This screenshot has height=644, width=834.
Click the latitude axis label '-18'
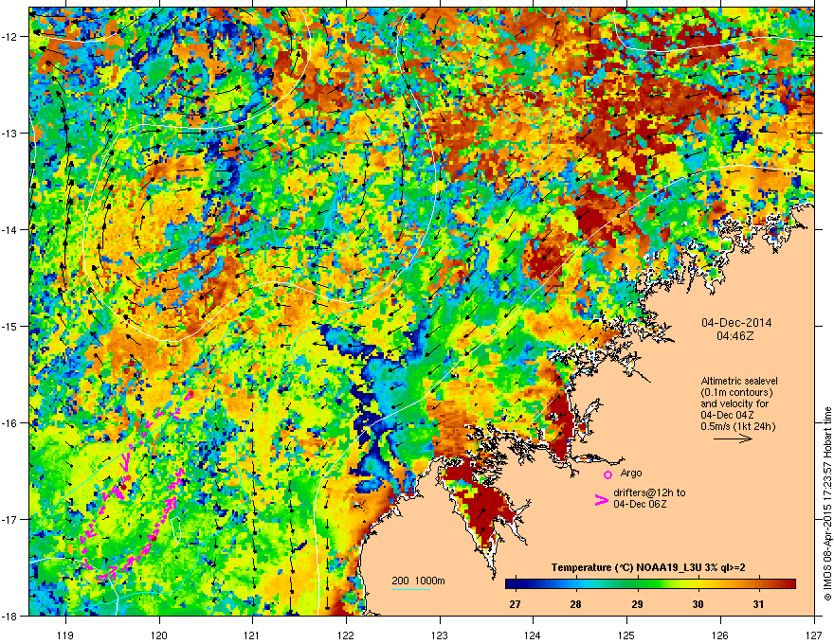pyautogui.click(x=9, y=616)
